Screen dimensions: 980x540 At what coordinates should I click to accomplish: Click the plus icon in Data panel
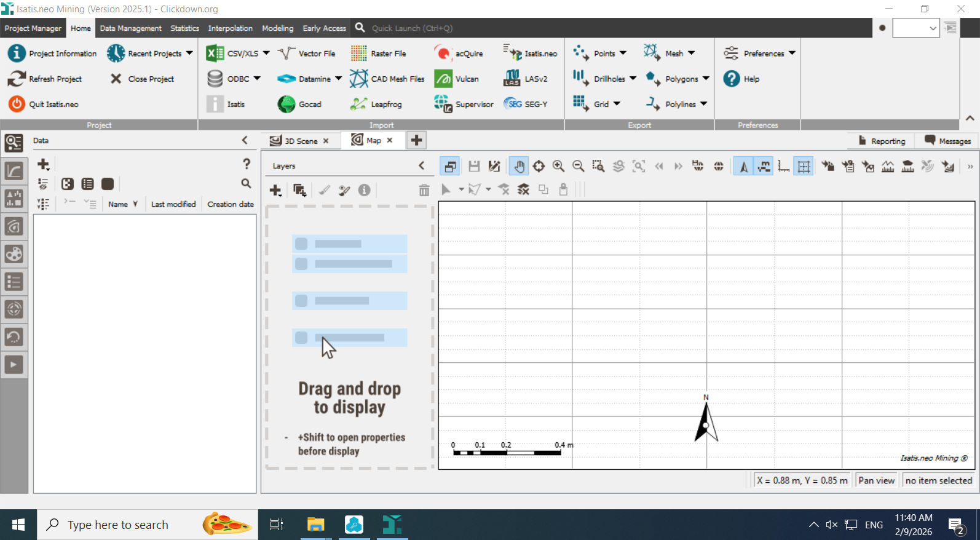[43, 164]
